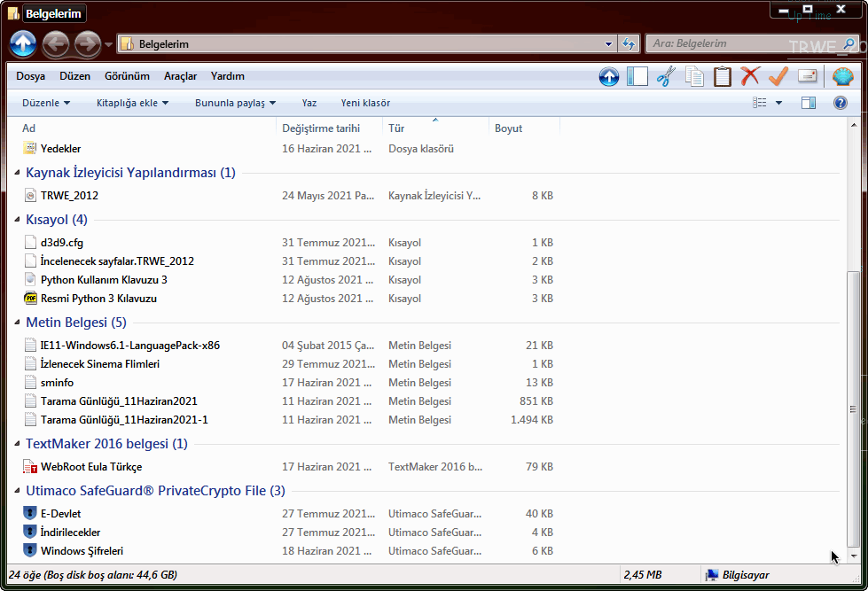868x591 pixels.
Task: Sort by Değiştirme tarihi column header
Action: pos(329,128)
